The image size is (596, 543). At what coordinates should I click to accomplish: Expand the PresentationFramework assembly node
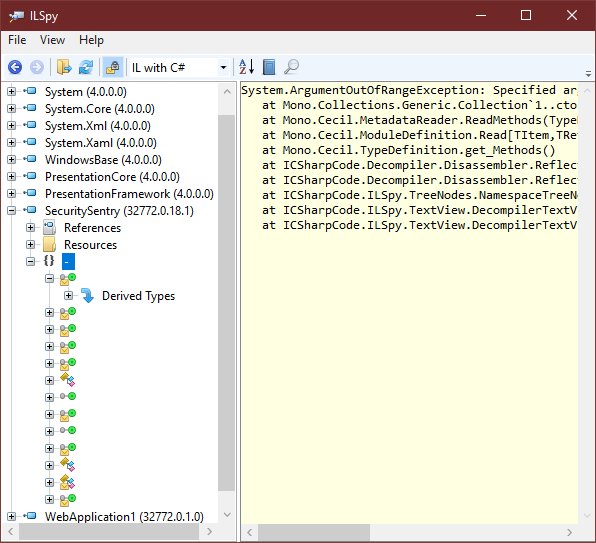click(11, 193)
